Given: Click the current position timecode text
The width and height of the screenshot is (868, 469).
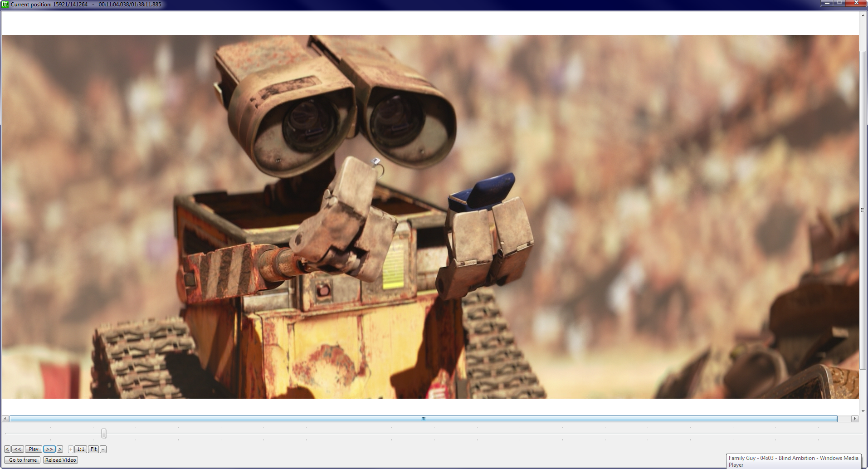Looking at the screenshot, I should point(86,5).
